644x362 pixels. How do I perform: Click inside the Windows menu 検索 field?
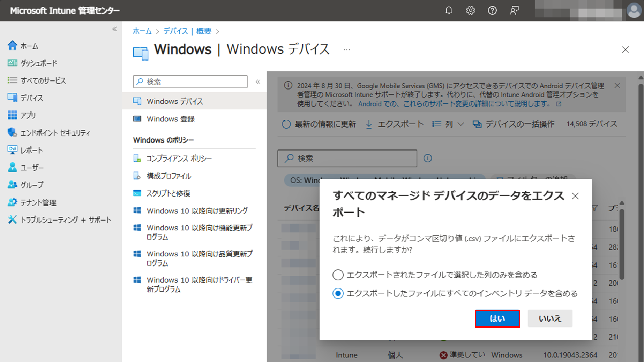point(190,82)
